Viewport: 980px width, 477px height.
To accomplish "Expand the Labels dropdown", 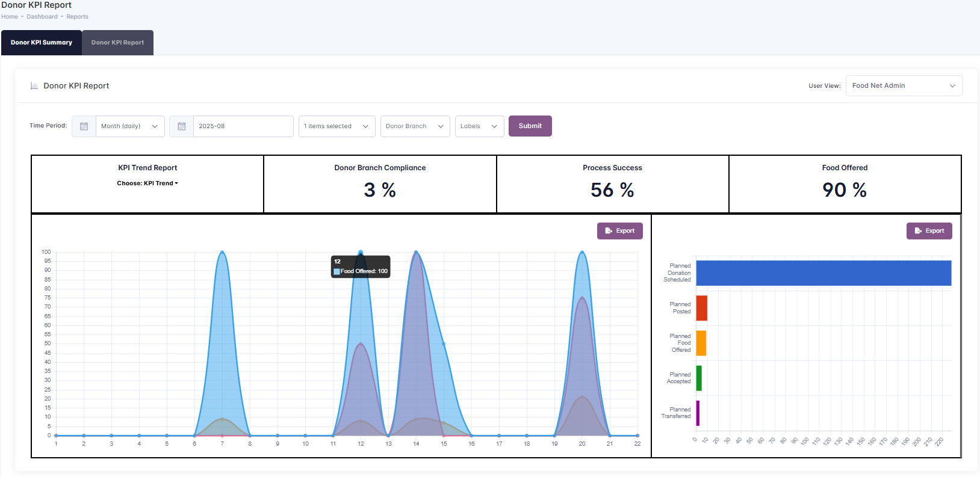I will 479,126.
